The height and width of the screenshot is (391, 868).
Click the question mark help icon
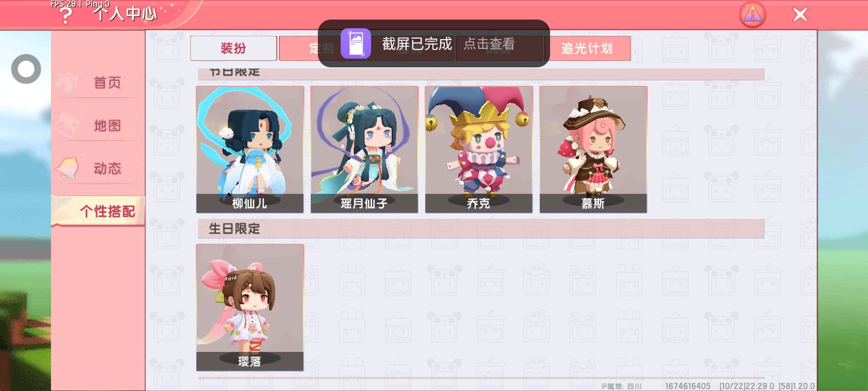pyautogui.click(x=65, y=15)
